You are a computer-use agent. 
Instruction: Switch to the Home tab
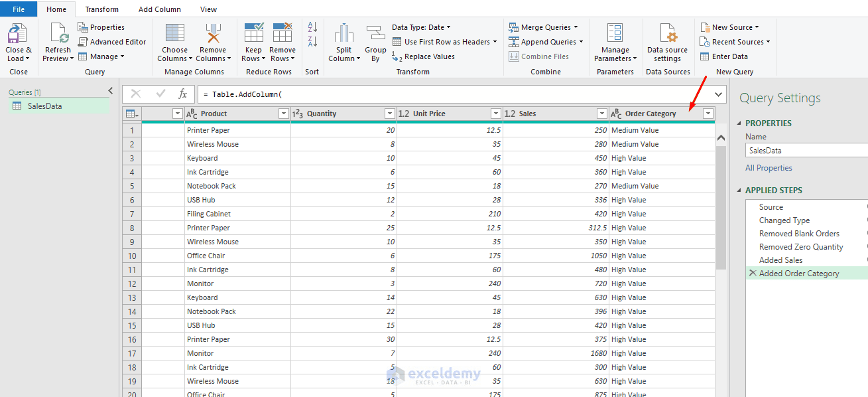click(x=56, y=9)
